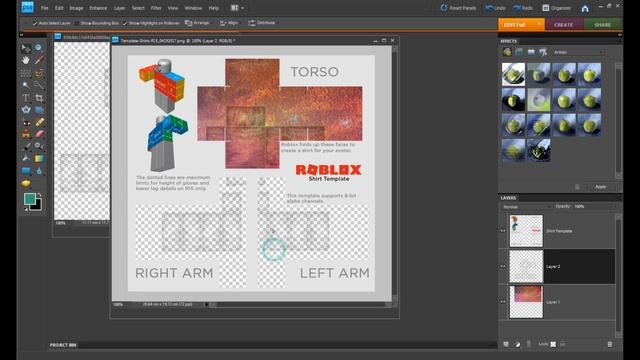Select the Hand tool
The image size is (640, 360).
(26, 60)
